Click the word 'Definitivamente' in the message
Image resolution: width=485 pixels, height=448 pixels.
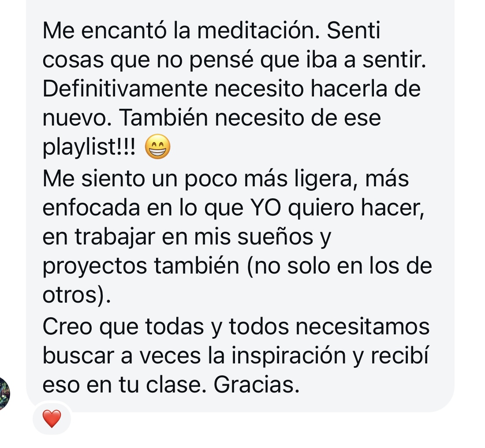[125, 89]
